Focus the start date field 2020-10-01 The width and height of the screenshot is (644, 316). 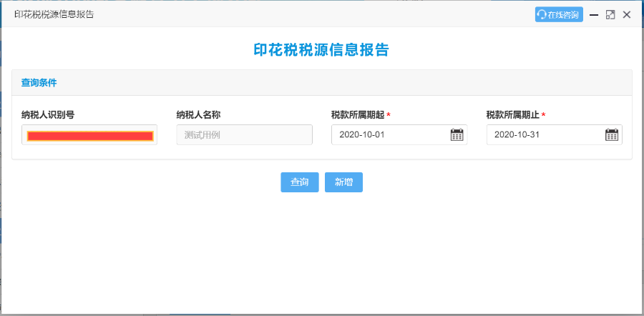399,134
